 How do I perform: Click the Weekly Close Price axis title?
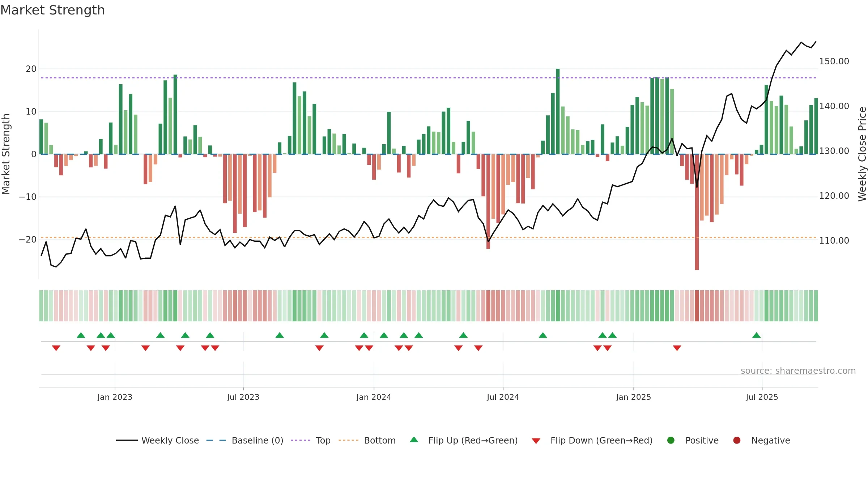(862, 154)
